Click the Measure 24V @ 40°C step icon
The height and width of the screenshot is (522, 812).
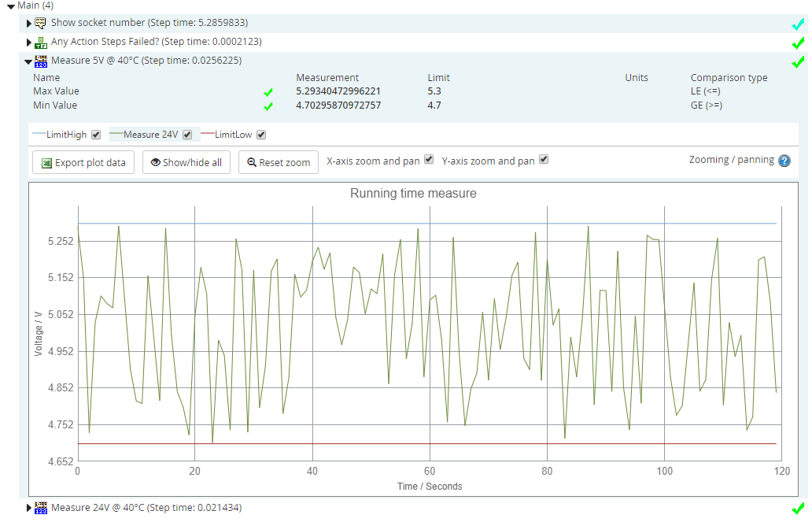click(41, 508)
